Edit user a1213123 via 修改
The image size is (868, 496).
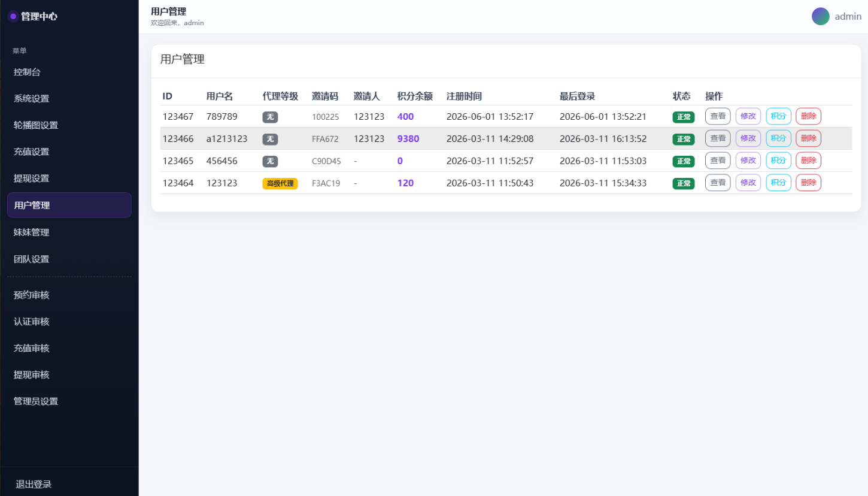pos(748,138)
